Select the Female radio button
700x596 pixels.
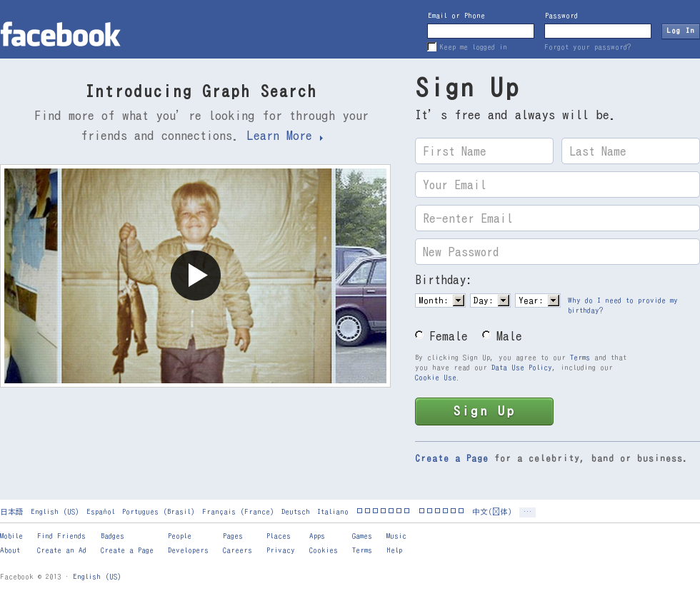coord(419,335)
